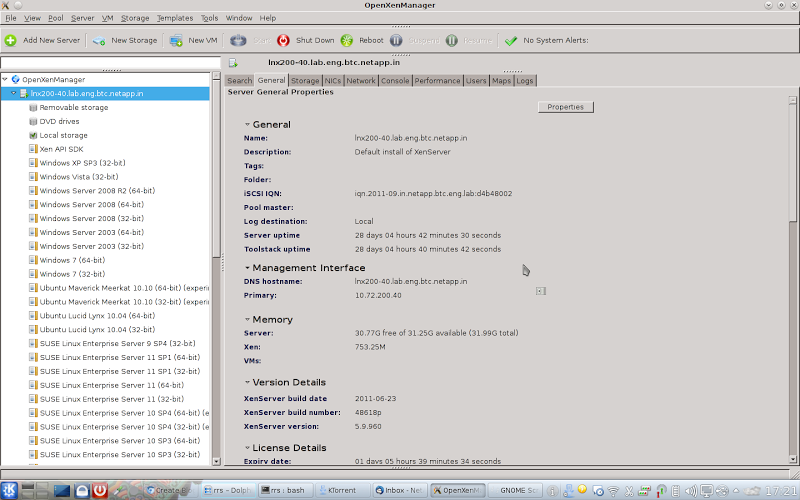Screen dimensions: 800x500
Task: Click the Properties button
Action: (x=565, y=107)
